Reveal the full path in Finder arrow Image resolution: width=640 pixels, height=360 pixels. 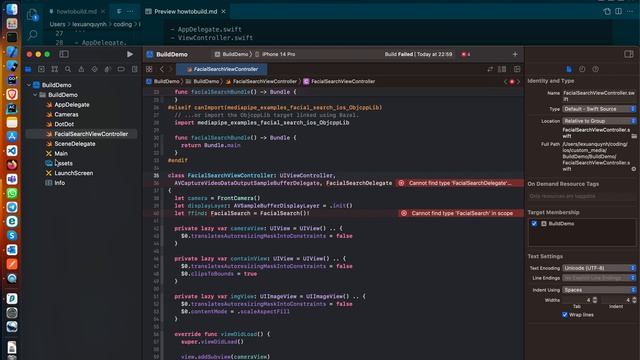(634, 169)
